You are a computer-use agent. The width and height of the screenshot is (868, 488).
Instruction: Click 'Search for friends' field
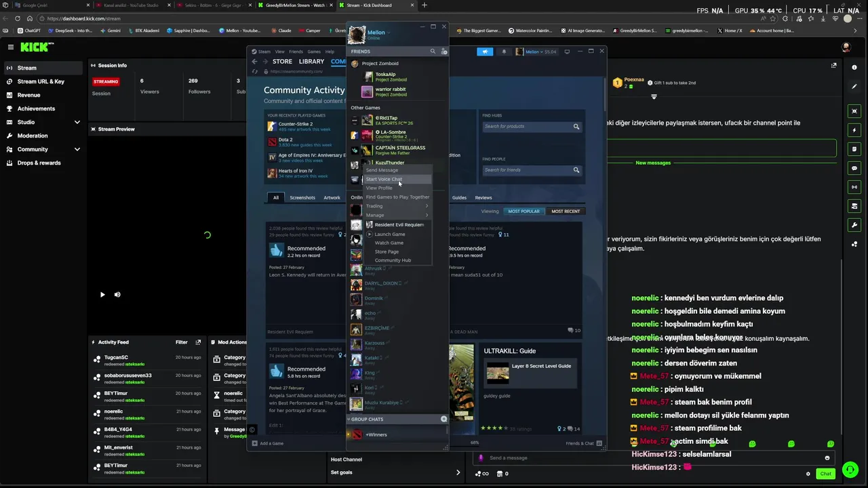pyautogui.click(x=532, y=170)
